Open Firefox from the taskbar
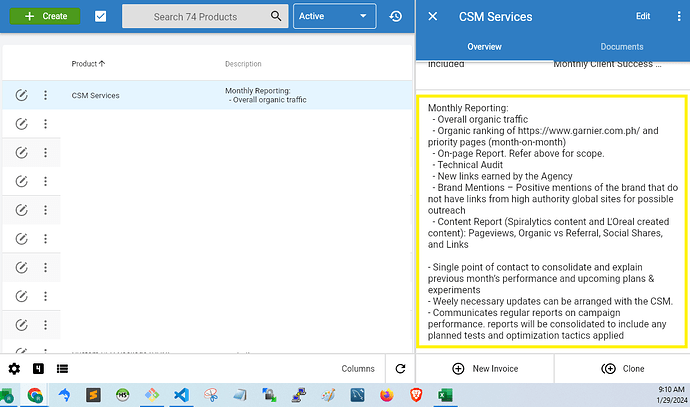Screen dimensions: 690x407 (x=387, y=395)
